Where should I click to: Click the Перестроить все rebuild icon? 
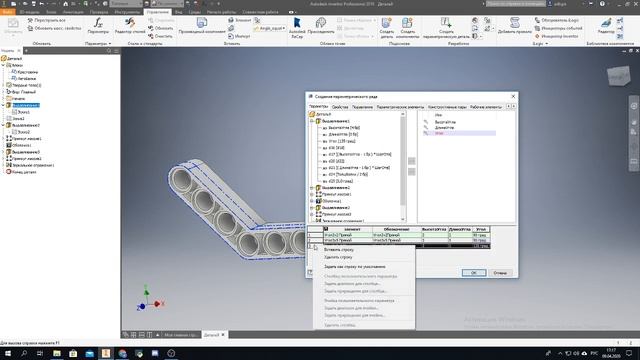pos(30,20)
